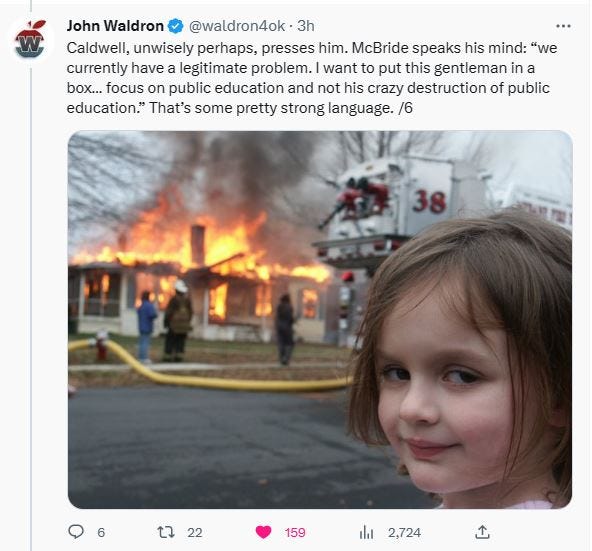Click the share upload arrow icon

click(x=482, y=532)
